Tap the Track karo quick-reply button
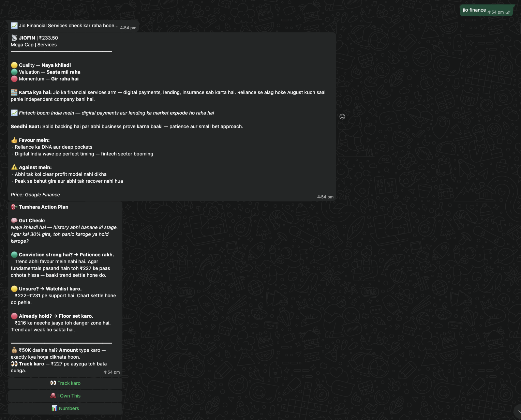The image size is (521, 420). pyautogui.click(x=65, y=383)
